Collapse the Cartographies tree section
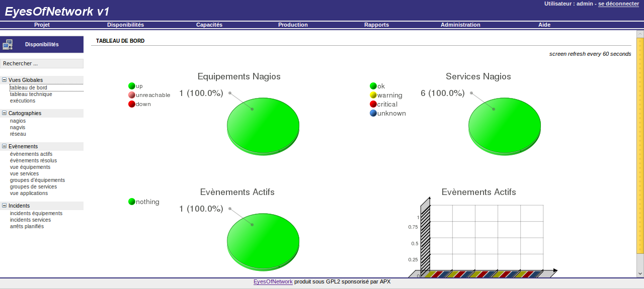 point(5,113)
